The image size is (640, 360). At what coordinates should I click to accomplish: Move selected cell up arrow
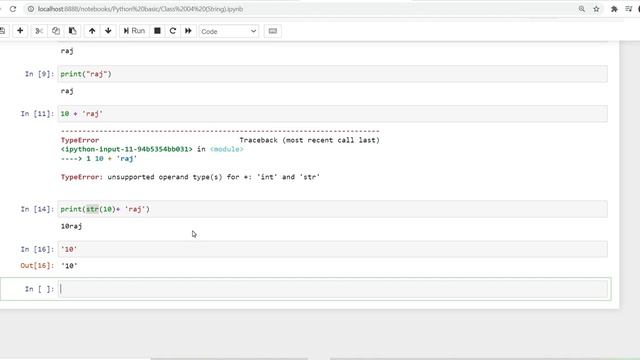click(x=92, y=31)
